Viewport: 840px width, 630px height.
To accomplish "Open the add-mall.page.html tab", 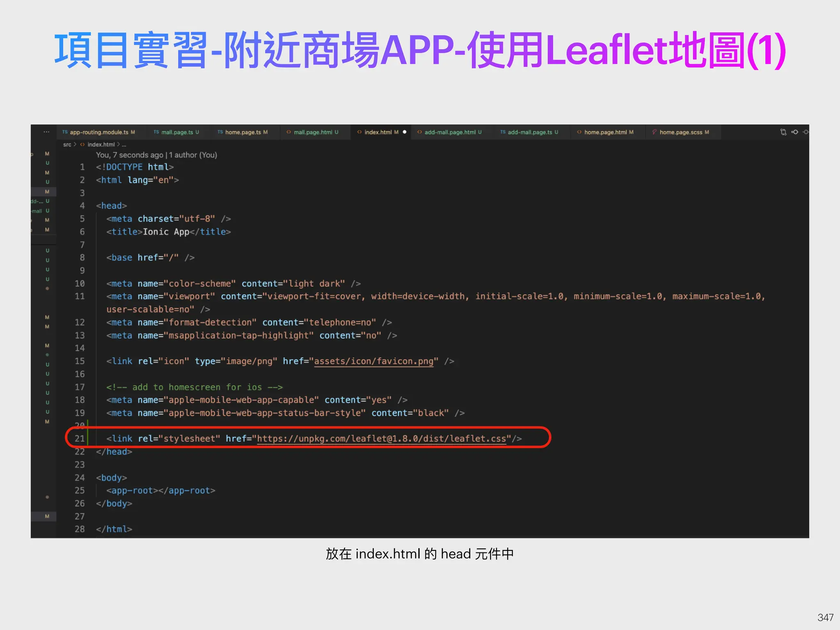I will 449,132.
